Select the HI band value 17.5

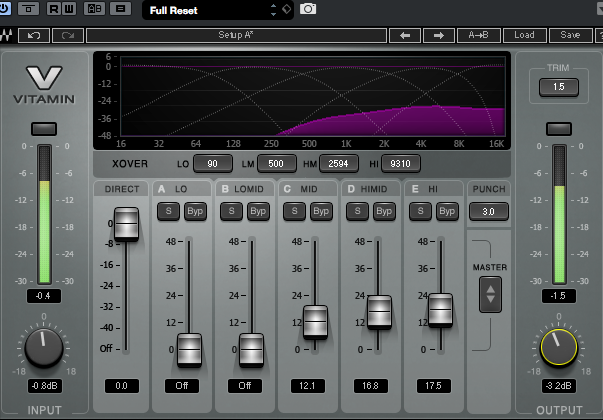pos(433,386)
